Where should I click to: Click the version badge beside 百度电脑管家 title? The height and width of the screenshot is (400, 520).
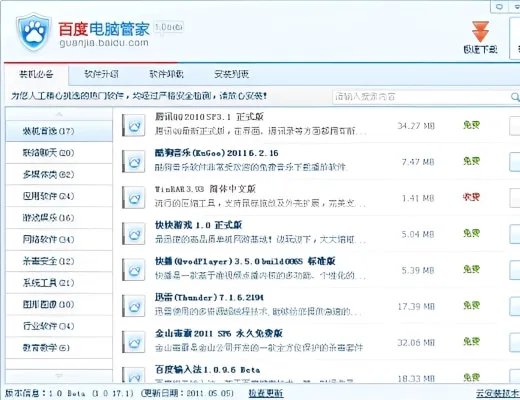pyautogui.click(x=169, y=27)
